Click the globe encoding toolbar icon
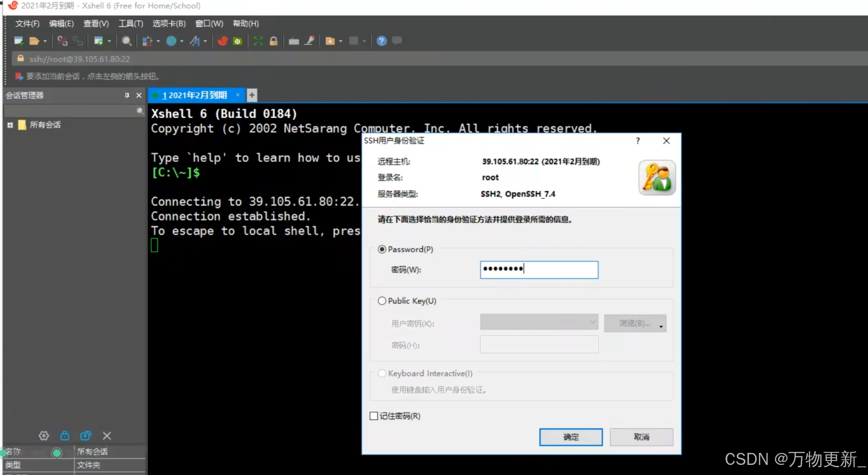Screen dimensions: 868x475 [171, 41]
